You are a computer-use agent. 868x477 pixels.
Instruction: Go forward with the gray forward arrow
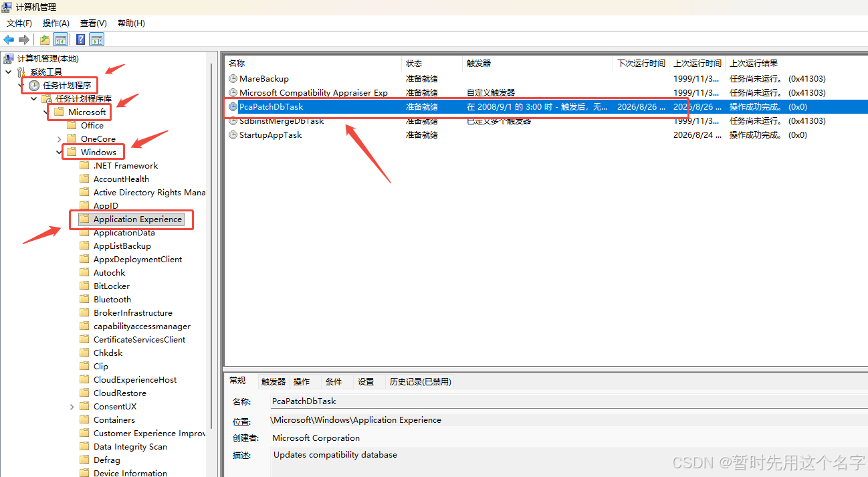[x=24, y=39]
